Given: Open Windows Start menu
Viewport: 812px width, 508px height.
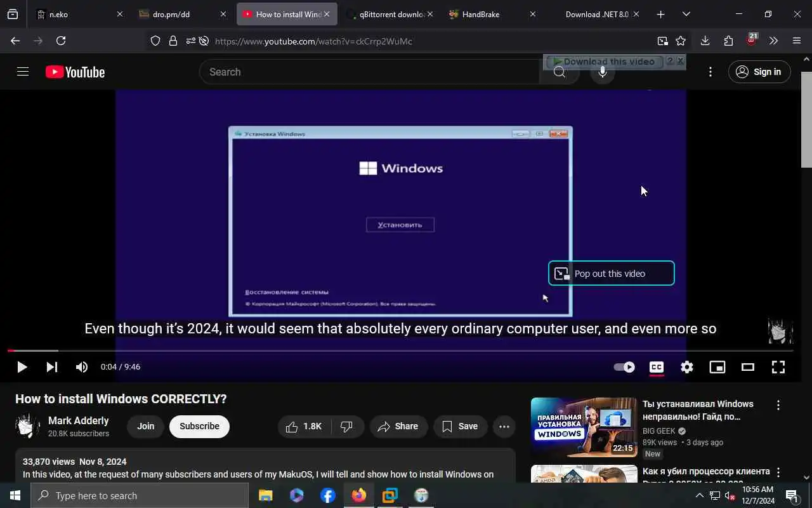Looking at the screenshot, I should 15,495.
